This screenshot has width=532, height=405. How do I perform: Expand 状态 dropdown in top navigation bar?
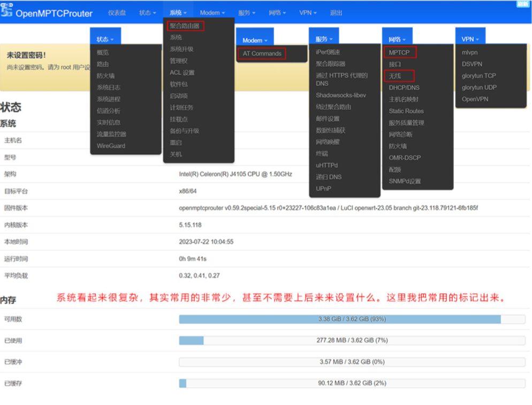click(148, 13)
